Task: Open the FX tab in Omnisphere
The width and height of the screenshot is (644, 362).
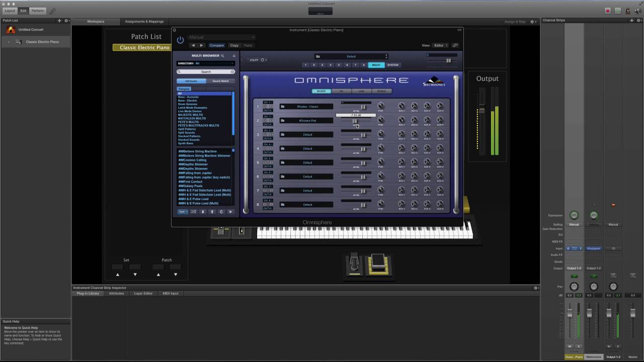Action: [x=341, y=91]
